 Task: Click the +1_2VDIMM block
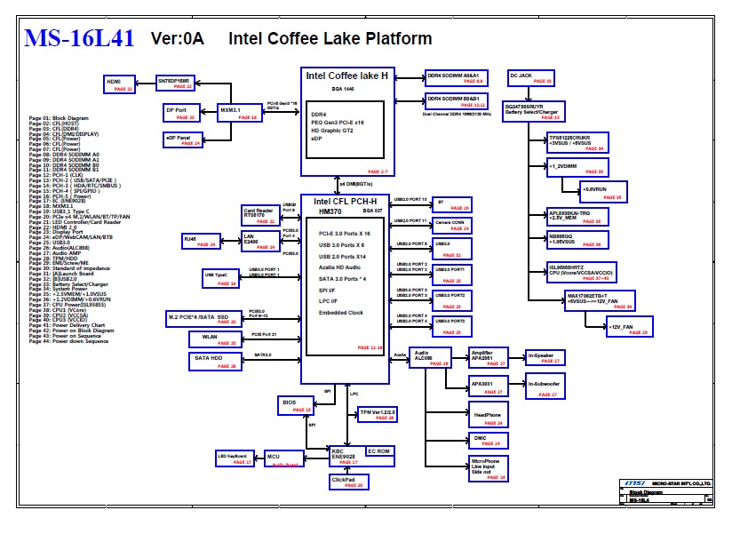point(577,167)
